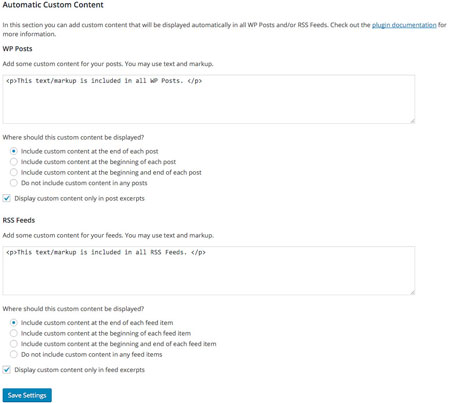Click label Display custom content only in feed excerpts
Image resolution: width=450 pixels, height=403 pixels.
(x=79, y=370)
